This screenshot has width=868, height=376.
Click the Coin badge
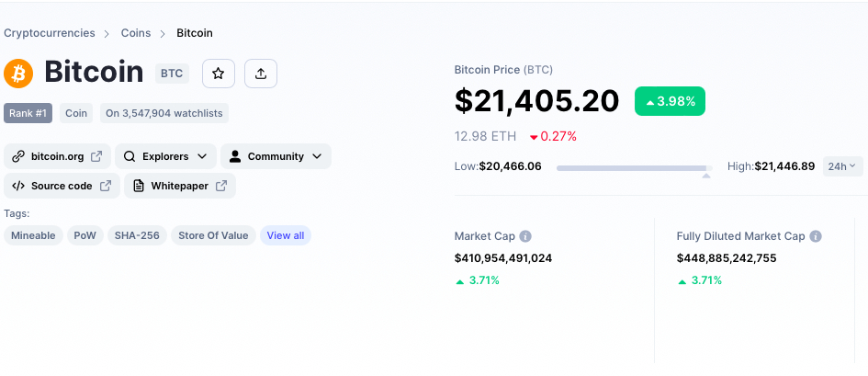[x=76, y=113]
